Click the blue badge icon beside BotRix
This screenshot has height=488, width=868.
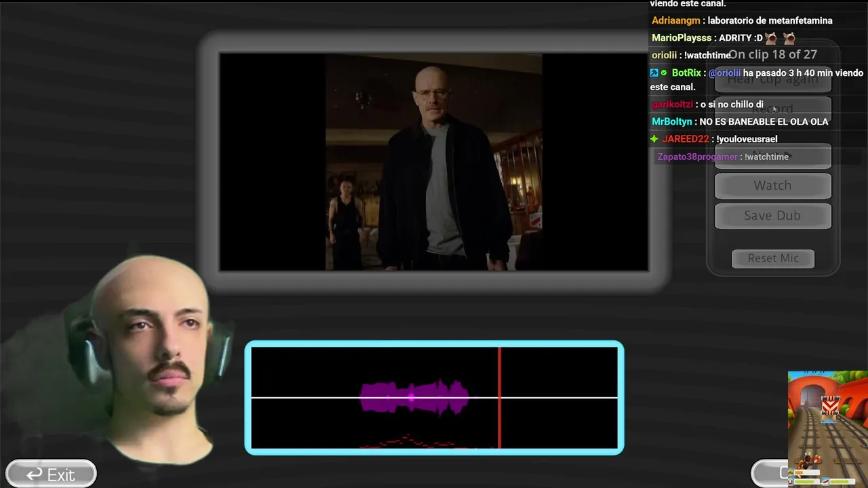(x=654, y=73)
